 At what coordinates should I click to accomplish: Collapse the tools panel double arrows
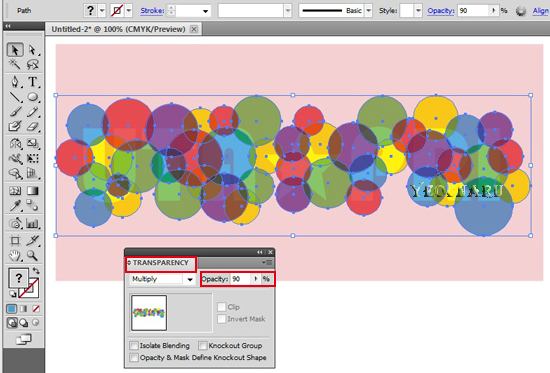(x=8, y=26)
